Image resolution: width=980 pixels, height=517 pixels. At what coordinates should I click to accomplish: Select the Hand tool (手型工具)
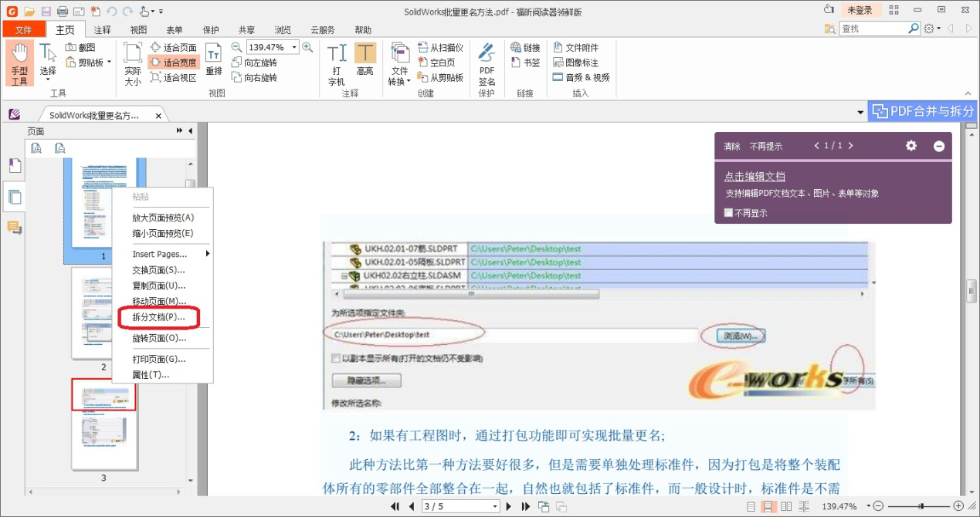[x=19, y=63]
